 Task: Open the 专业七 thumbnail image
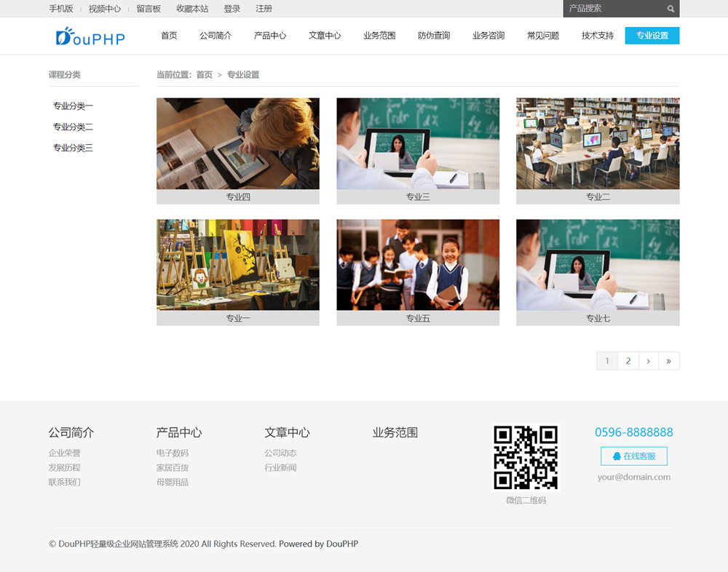point(598,265)
